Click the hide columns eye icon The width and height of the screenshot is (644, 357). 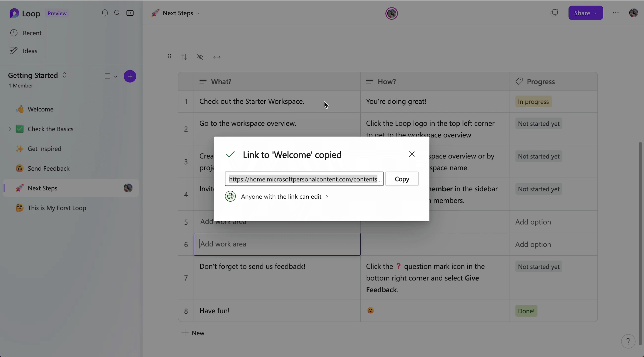(200, 57)
